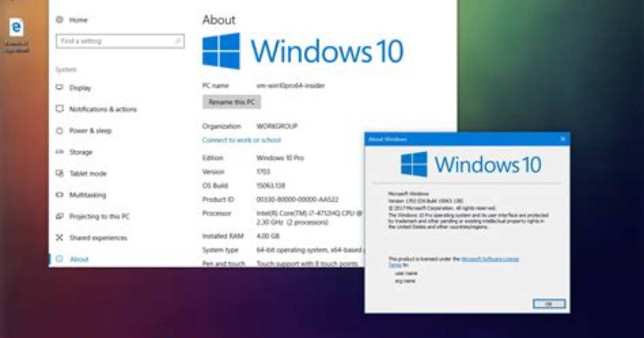Click the Windows logo in Settings About page

[x=221, y=51]
